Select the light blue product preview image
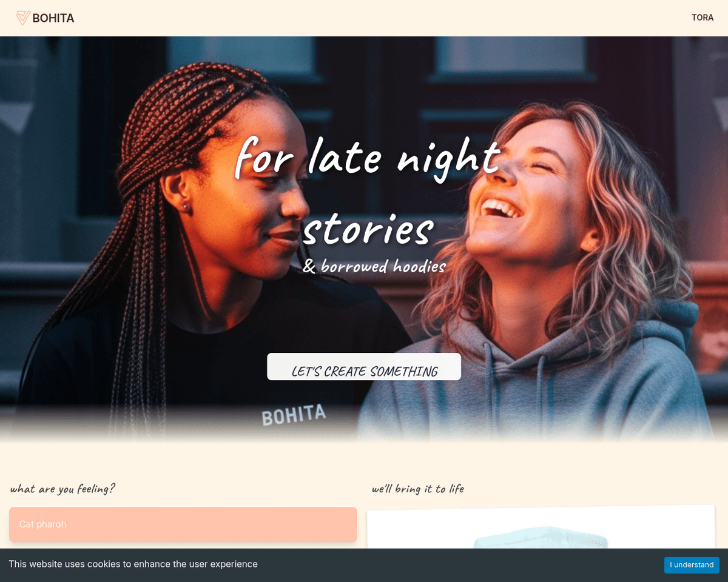Viewport: 728px width, 582px height. point(540,540)
